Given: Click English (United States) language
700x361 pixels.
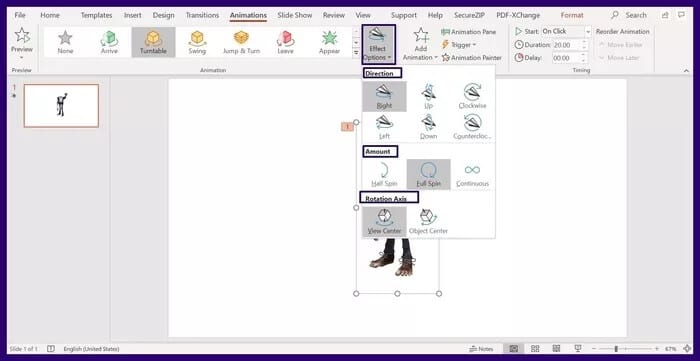Looking at the screenshot, I should [92, 349].
